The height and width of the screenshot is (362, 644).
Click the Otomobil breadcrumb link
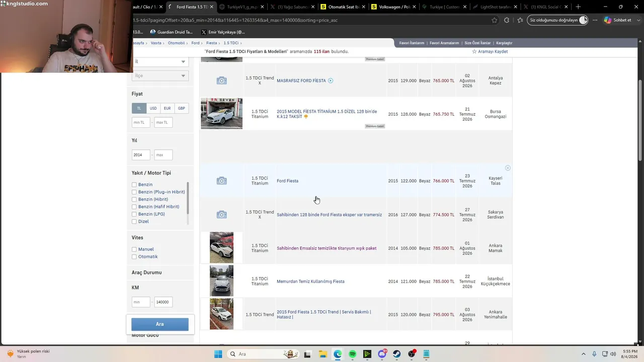pyautogui.click(x=176, y=43)
